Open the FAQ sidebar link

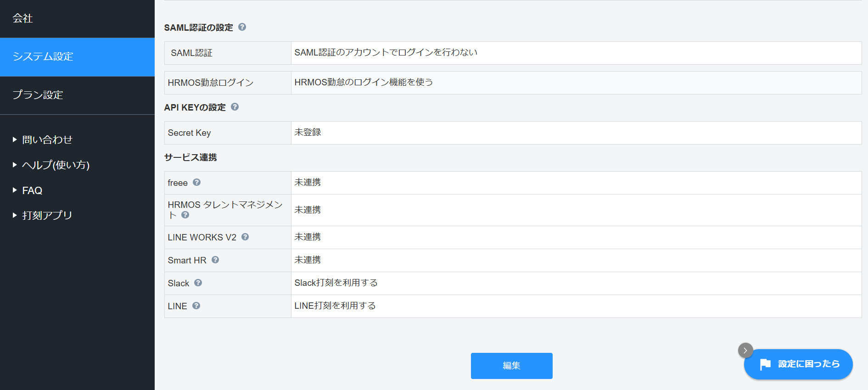pyautogui.click(x=32, y=190)
